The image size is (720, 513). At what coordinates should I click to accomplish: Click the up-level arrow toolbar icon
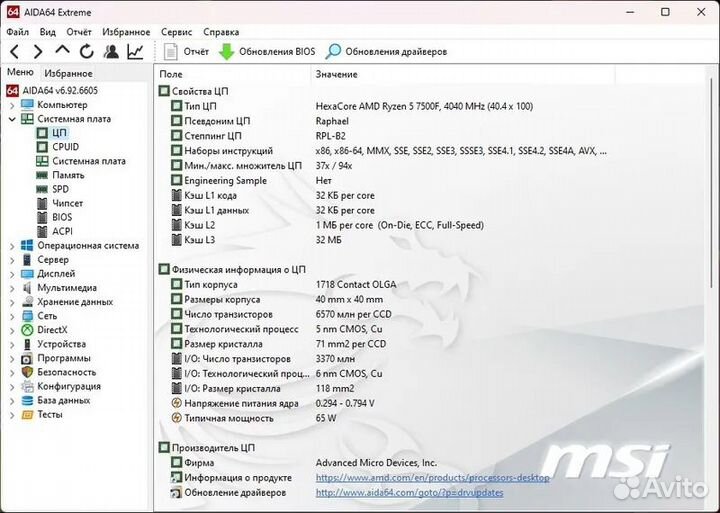tap(62, 50)
